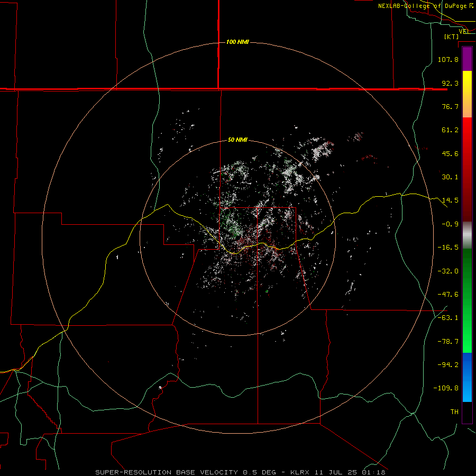Click the 61.2 velocity scale value

pyautogui.click(x=450, y=130)
